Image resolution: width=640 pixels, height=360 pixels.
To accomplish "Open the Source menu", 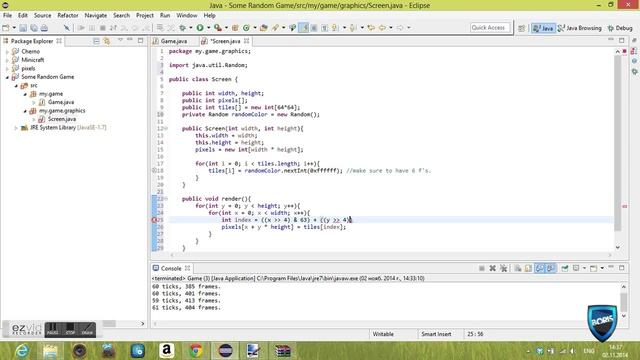I will 42,16.
